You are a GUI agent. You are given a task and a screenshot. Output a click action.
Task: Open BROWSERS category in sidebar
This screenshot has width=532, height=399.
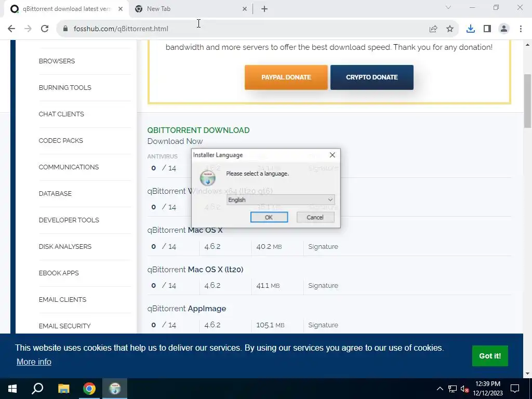click(x=57, y=61)
